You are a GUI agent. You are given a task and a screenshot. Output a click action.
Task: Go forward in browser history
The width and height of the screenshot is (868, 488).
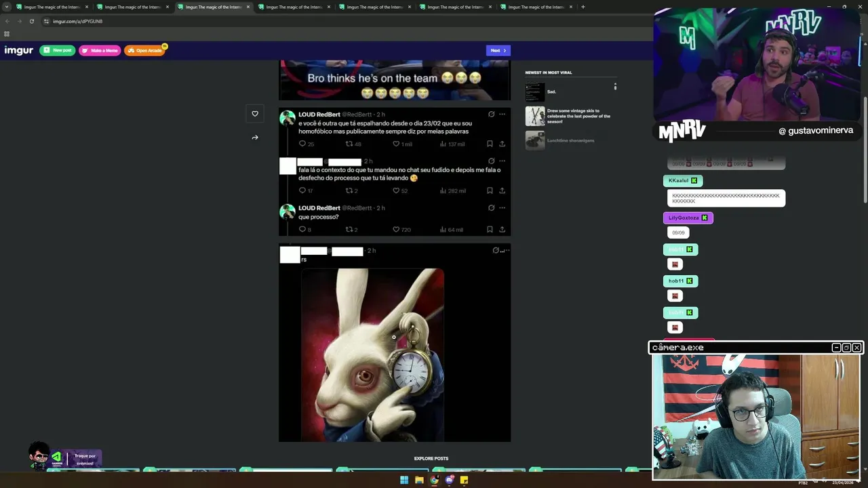coord(19,21)
